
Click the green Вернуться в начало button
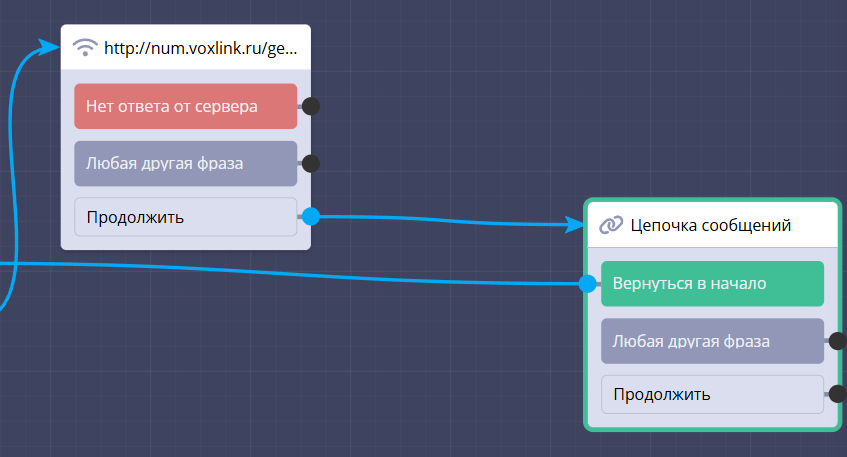[712, 283]
